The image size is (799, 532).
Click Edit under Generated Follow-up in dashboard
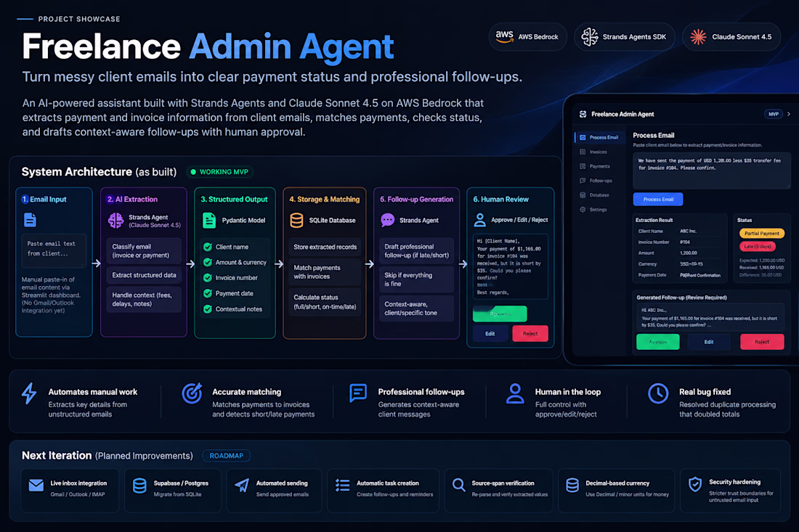click(x=709, y=342)
